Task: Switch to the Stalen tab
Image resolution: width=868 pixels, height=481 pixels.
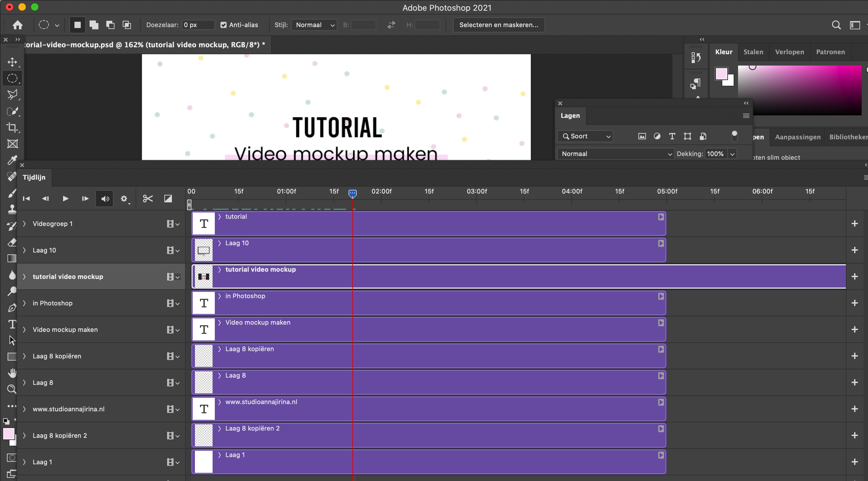Action: 754,52
